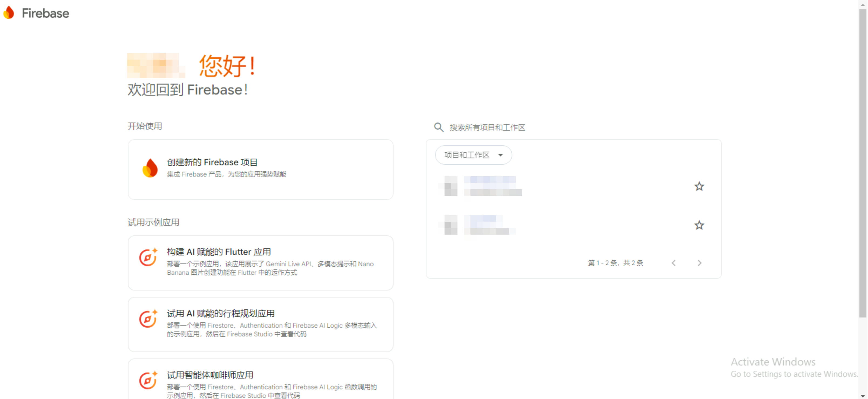Click the search magnifier icon
The height and width of the screenshot is (399, 868).
[438, 127]
